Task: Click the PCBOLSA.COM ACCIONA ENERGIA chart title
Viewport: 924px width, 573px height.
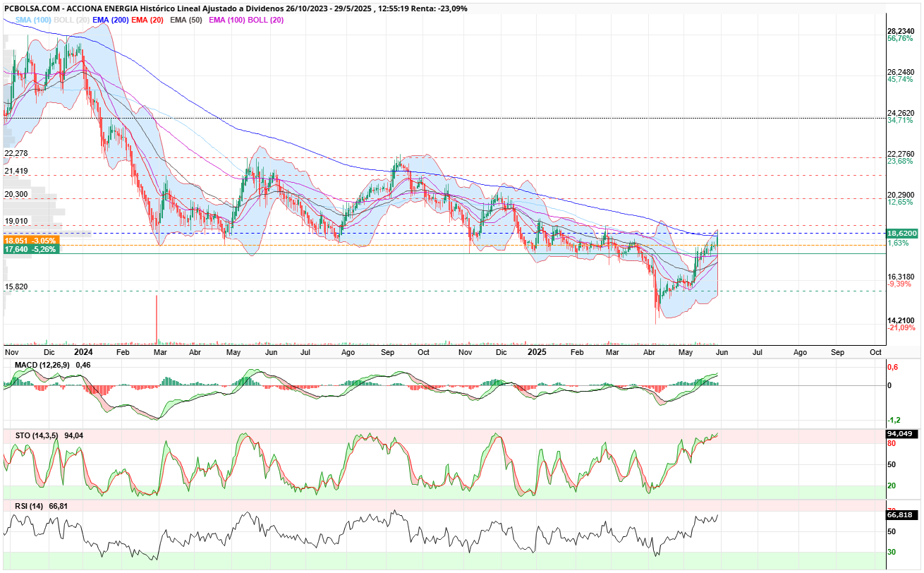Action: point(236,8)
